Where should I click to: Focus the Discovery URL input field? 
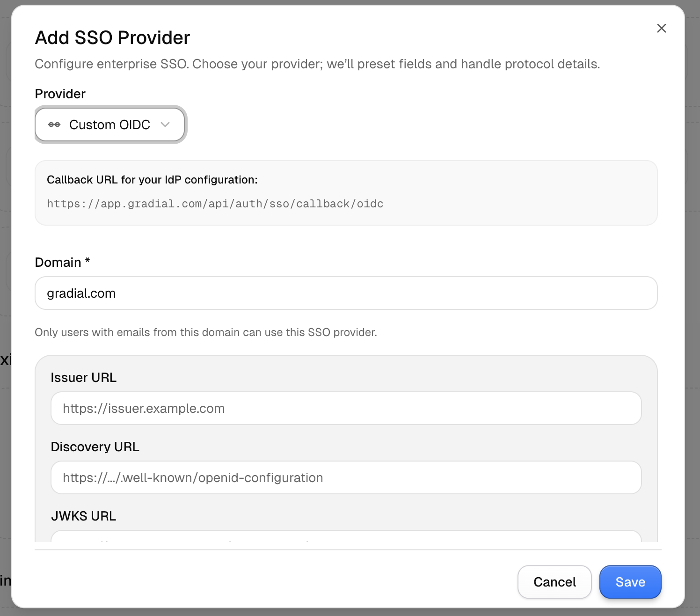[346, 477]
